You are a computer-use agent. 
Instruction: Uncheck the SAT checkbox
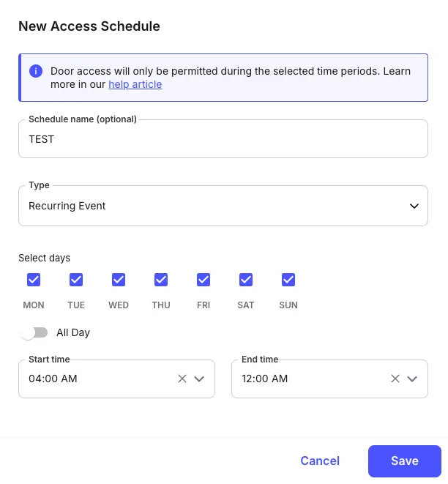coord(246,280)
